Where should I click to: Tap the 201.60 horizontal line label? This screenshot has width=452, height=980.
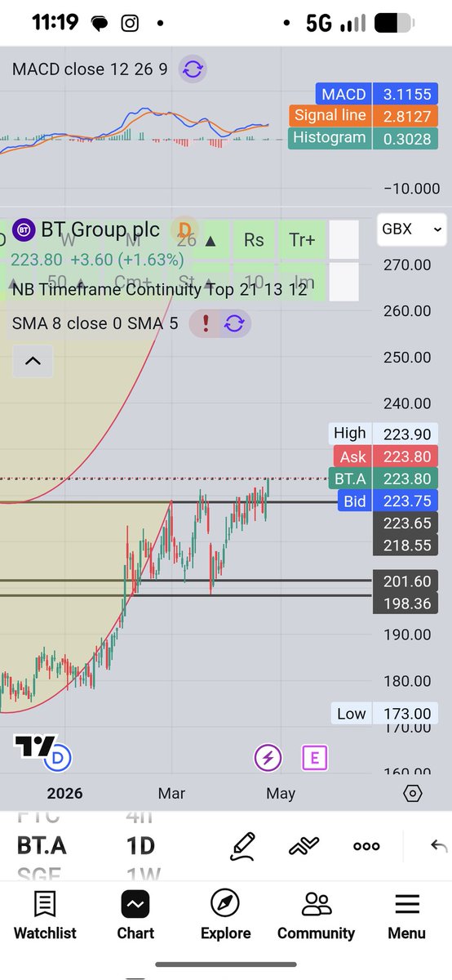tap(406, 581)
